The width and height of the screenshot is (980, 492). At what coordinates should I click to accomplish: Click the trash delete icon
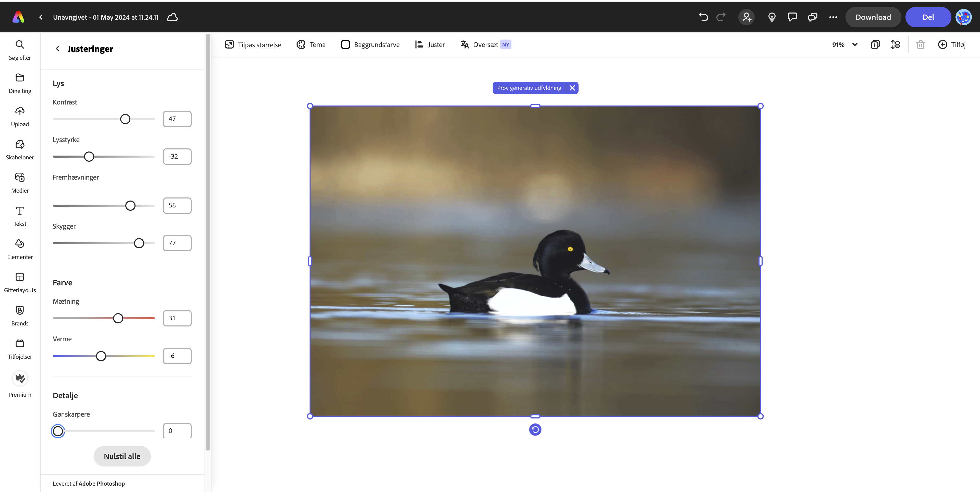pyautogui.click(x=920, y=44)
